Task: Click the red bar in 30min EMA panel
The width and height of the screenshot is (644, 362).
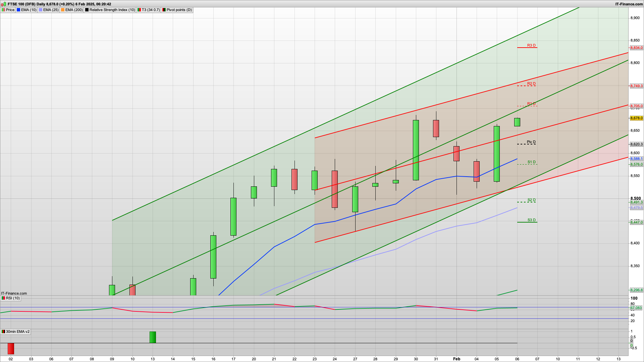Action: [11, 349]
